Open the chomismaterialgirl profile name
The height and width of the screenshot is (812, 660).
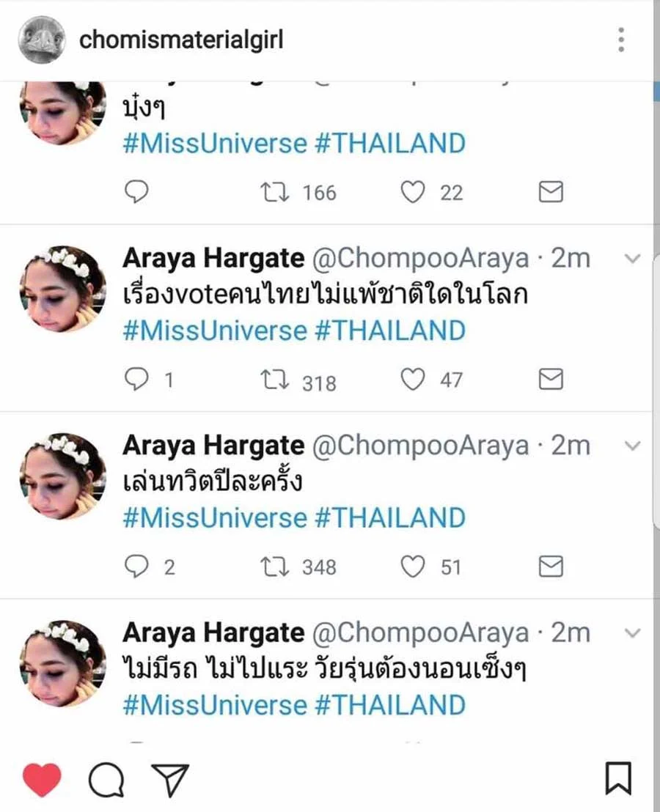tap(181, 40)
